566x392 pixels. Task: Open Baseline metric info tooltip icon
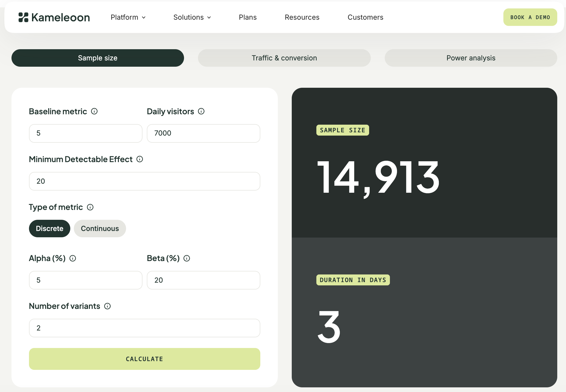coord(94,111)
